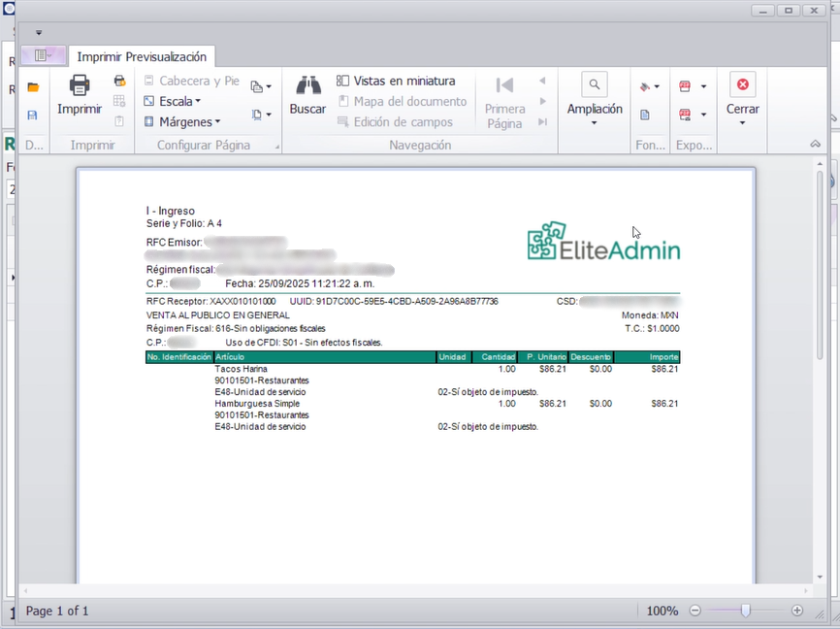Toggle Vistas en miniatura panel

396,82
